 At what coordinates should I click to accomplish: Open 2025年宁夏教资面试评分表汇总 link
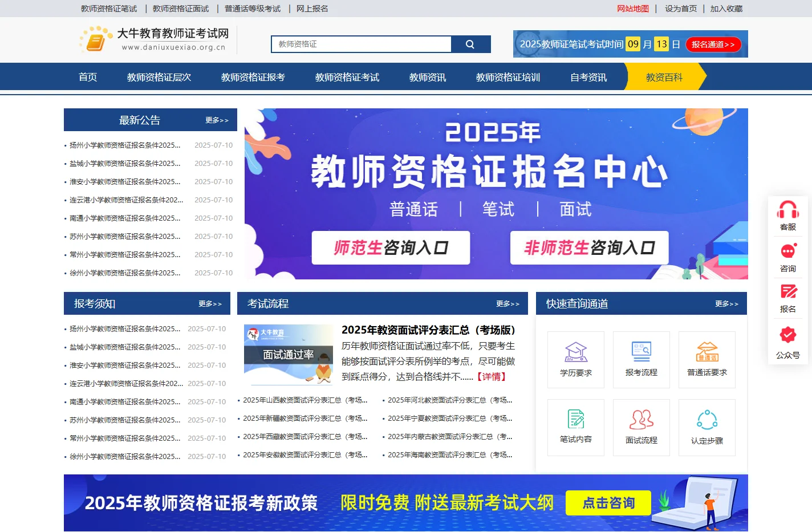(450, 419)
